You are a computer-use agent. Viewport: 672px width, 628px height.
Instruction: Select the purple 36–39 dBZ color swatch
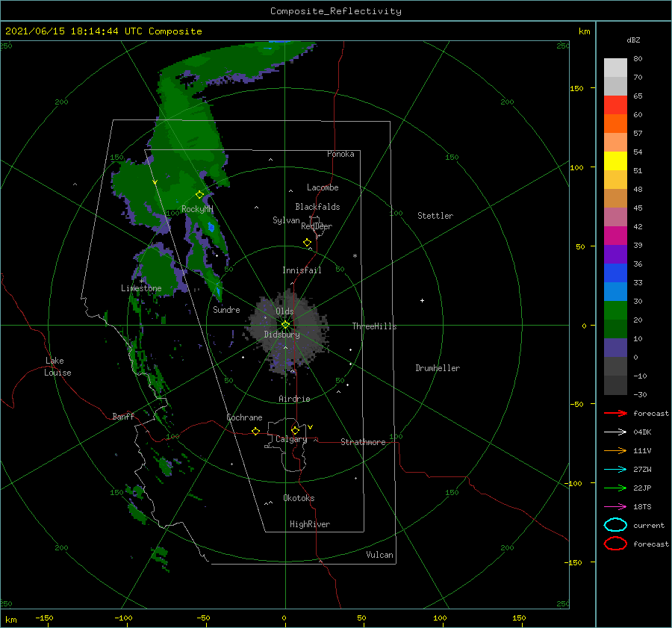[615, 254]
